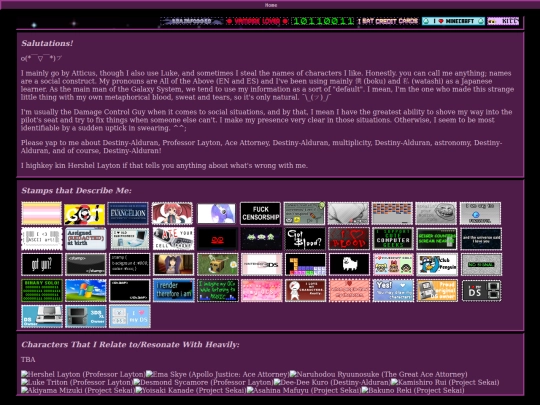
Task: Click the purple-haired anime girl stamp
Action: coord(174,264)
